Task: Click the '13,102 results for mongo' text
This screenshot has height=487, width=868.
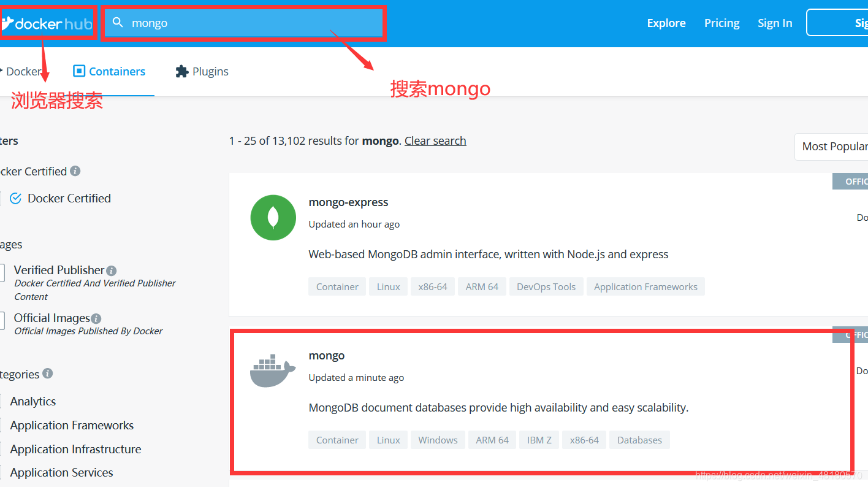Action: click(336, 140)
